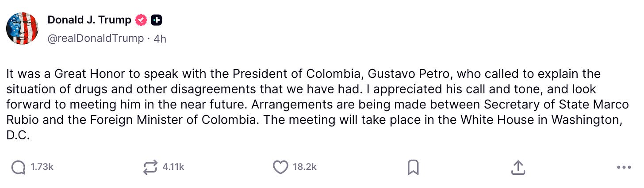Click the Donald J. Trump display name
Viewport: 644px width, 188px height.
point(89,20)
